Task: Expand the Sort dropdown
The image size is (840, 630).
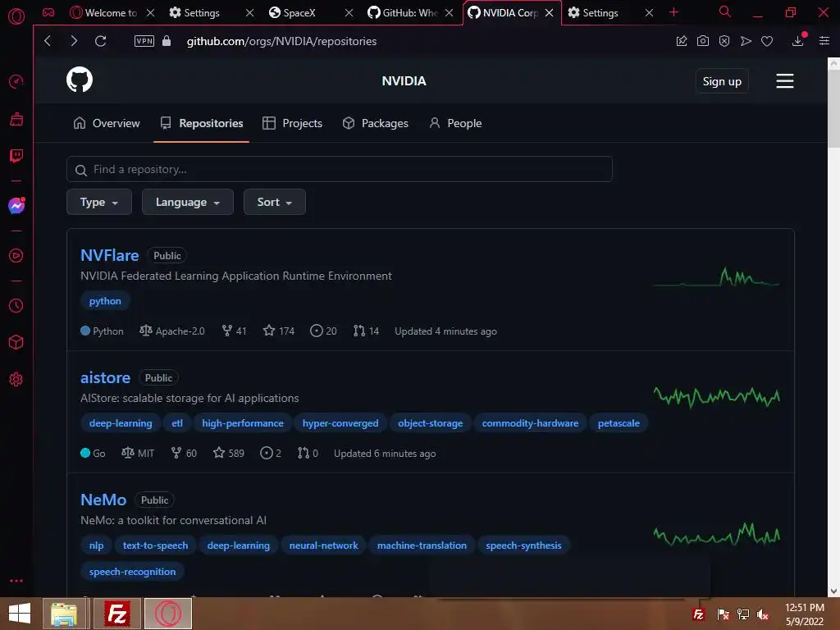Action: (x=274, y=202)
